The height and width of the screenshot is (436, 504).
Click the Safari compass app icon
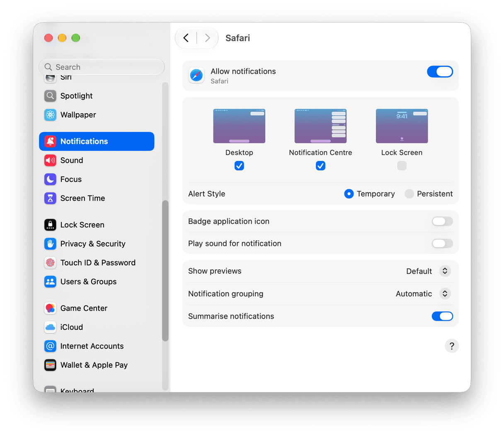196,76
